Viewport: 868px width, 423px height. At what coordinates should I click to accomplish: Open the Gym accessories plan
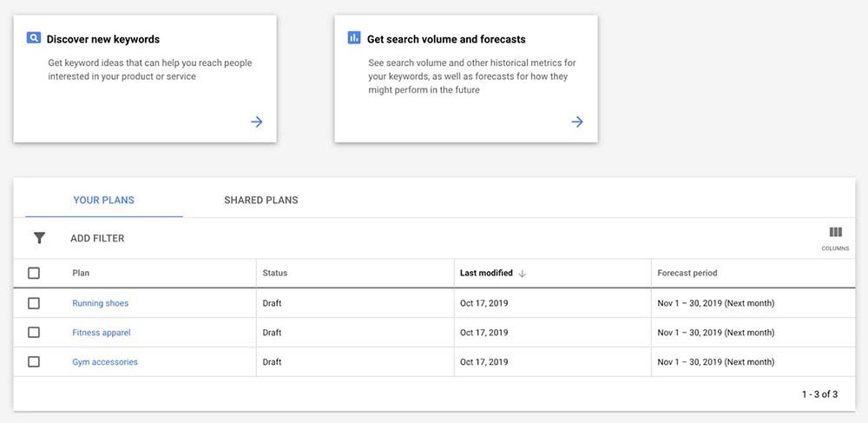coord(105,362)
